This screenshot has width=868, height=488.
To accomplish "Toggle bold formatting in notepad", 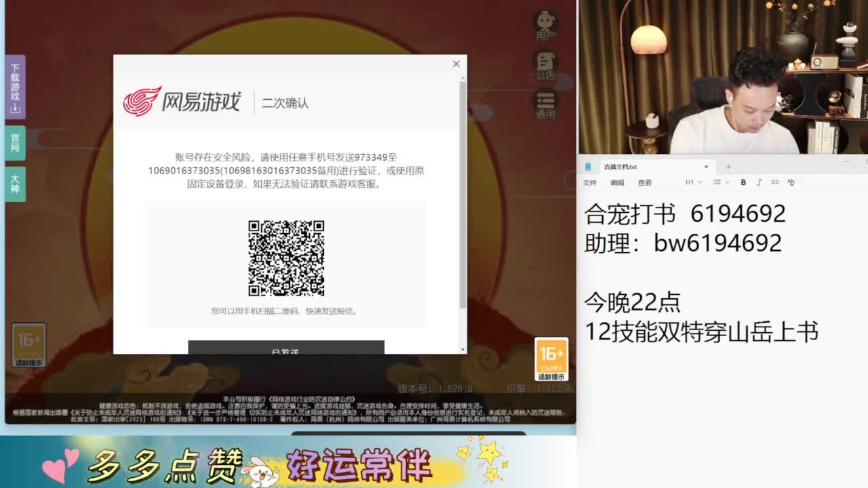I will click(x=743, y=182).
